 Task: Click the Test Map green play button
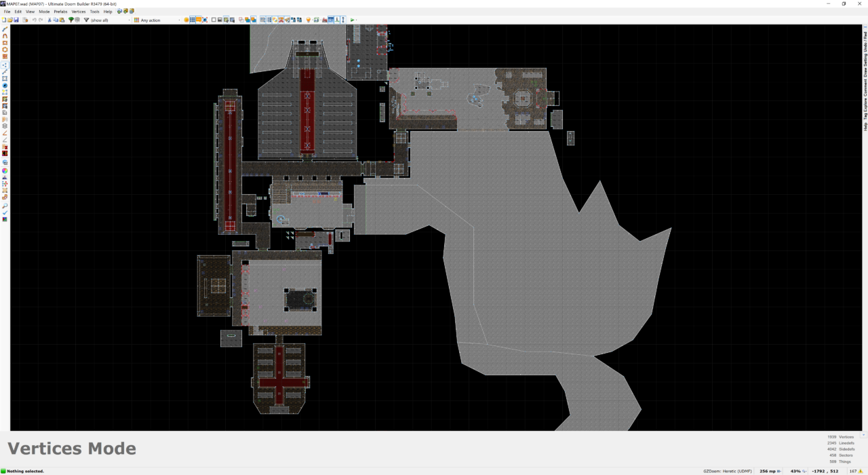352,20
